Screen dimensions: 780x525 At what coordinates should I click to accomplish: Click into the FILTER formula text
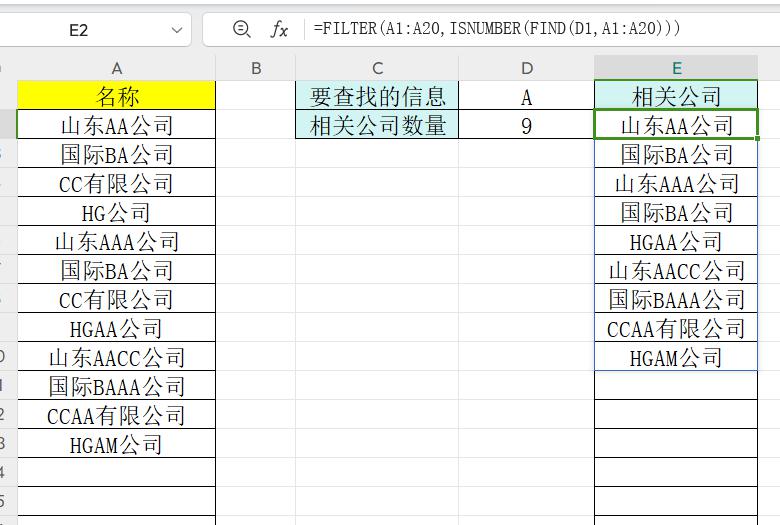496,28
